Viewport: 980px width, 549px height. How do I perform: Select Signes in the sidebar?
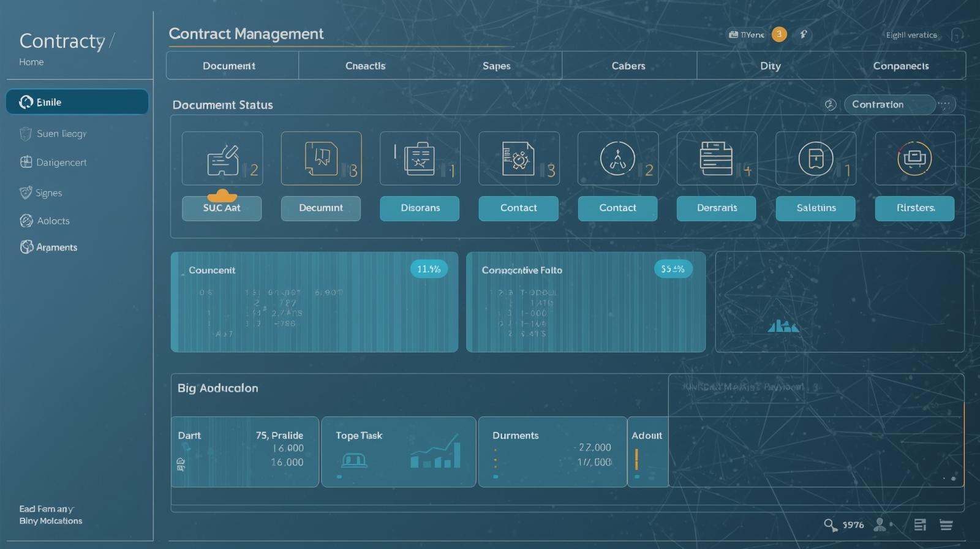click(x=48, y=193)
